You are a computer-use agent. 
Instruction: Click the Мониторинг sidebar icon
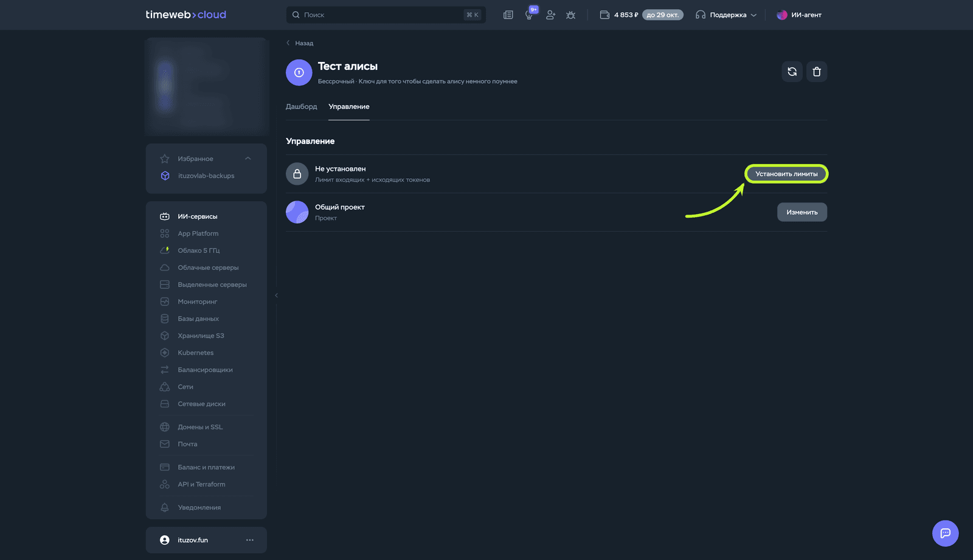click(165, 302)
